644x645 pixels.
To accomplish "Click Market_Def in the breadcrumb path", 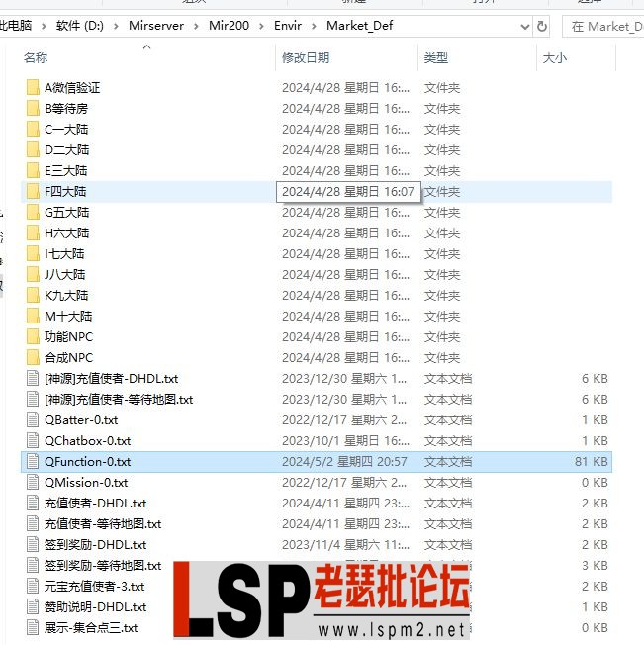I will click(x=360, y=26).
